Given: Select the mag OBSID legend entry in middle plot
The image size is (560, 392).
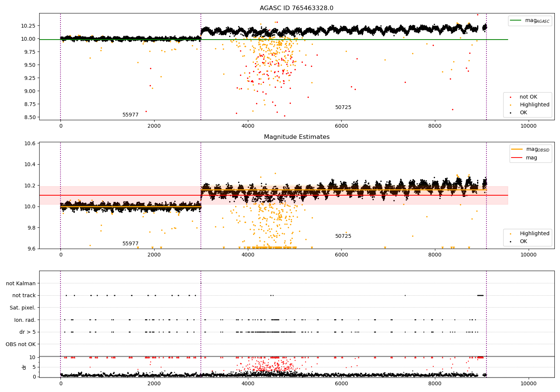Looking at the screenshot, I should (x=531, y=149).
